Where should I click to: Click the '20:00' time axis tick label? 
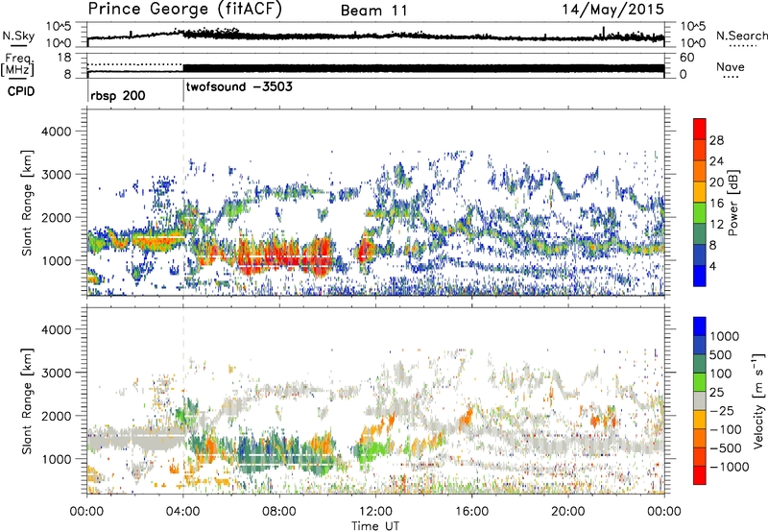(x=568, y=512)
